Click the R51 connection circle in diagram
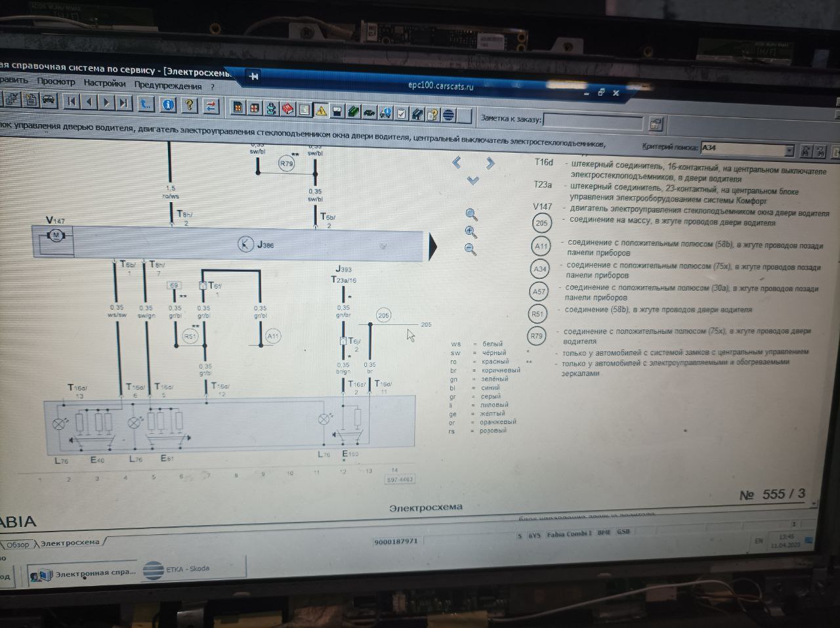The width and height of the screenshot is (840, 628). click(190, 336)
